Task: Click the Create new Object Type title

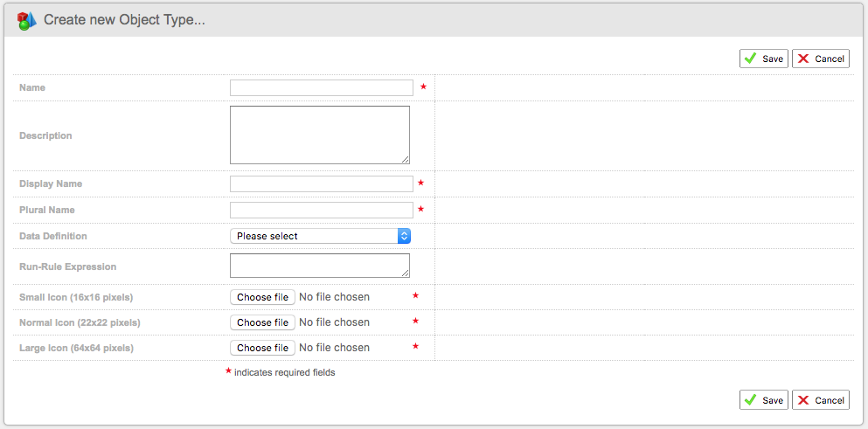Action: point(124,19)
